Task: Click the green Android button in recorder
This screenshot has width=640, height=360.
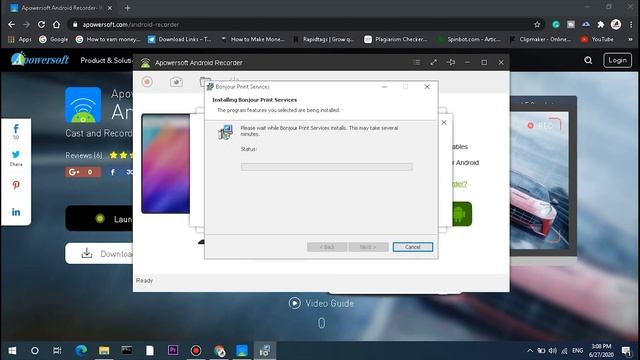Action: tap(462, 214)
